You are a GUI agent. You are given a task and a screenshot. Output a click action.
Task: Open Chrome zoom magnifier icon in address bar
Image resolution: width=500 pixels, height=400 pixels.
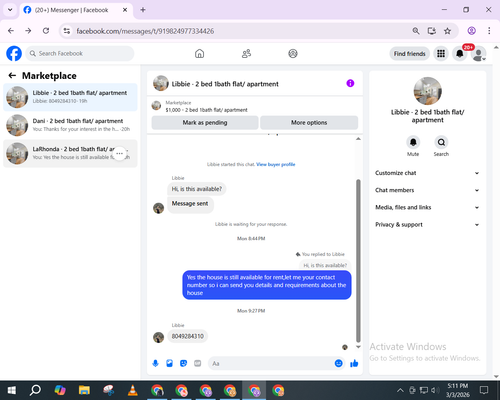coord(416,31)
